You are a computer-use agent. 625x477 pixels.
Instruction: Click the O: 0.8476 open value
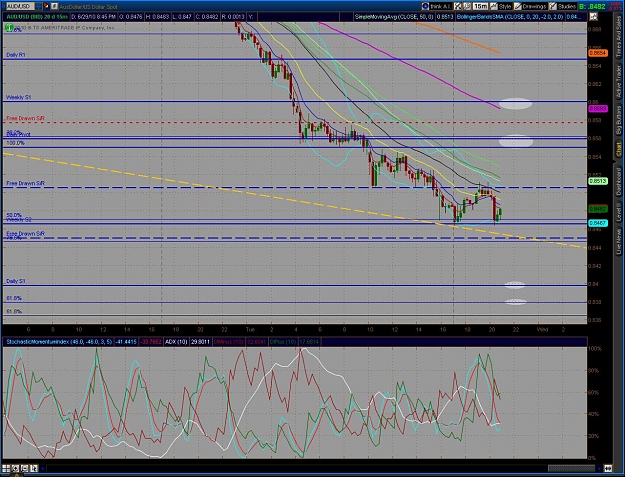pos(130,17)
